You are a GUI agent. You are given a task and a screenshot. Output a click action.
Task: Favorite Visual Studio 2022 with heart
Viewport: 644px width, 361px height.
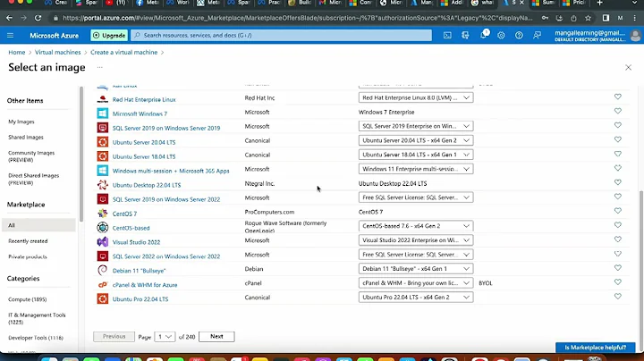coord(618,239)
